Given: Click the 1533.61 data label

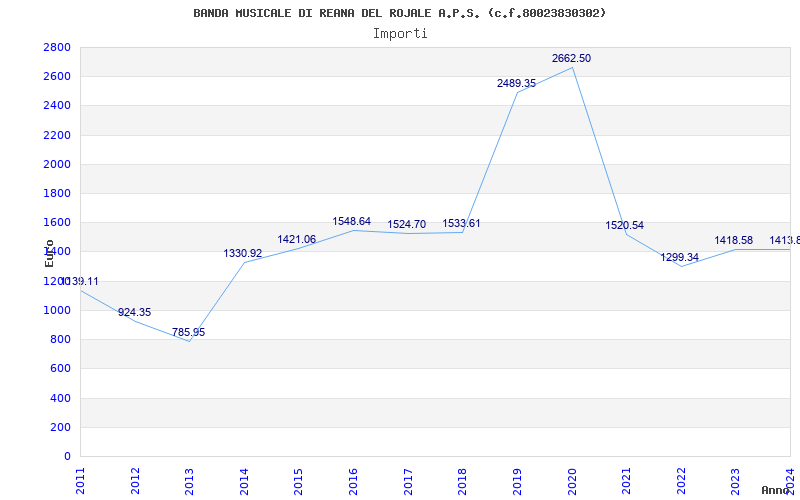Looking at the screenshot, I should [461, 223].
